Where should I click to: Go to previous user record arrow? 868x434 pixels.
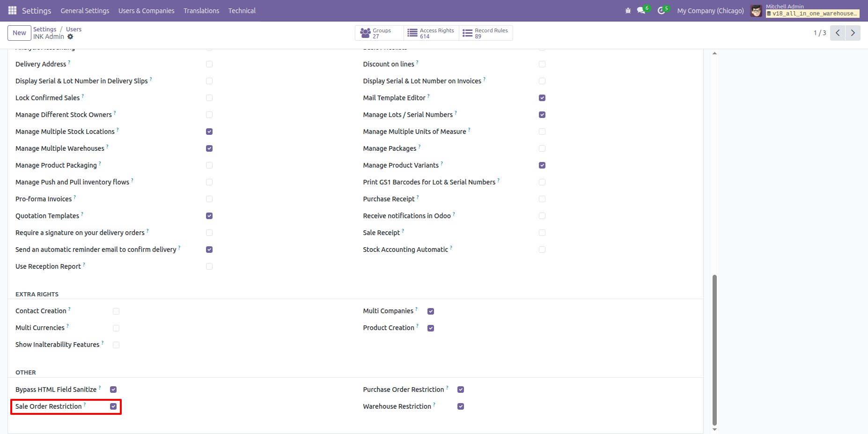[838, 33]
